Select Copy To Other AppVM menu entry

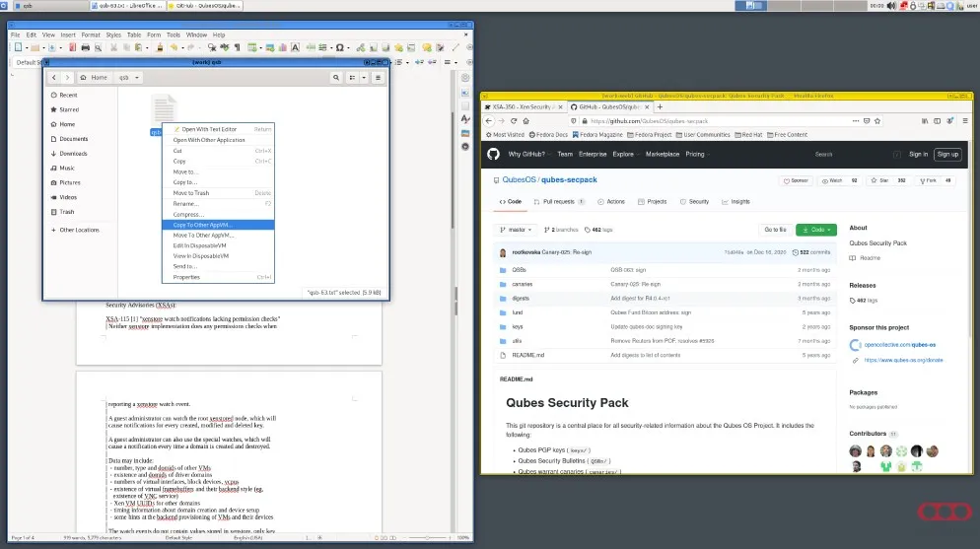(203, 225)
